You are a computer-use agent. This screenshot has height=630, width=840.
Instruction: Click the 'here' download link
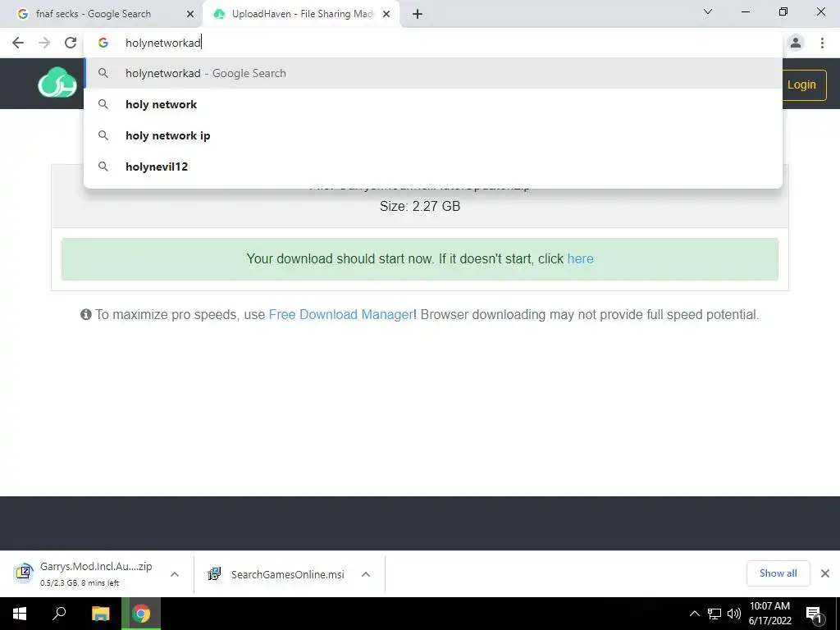580,258
